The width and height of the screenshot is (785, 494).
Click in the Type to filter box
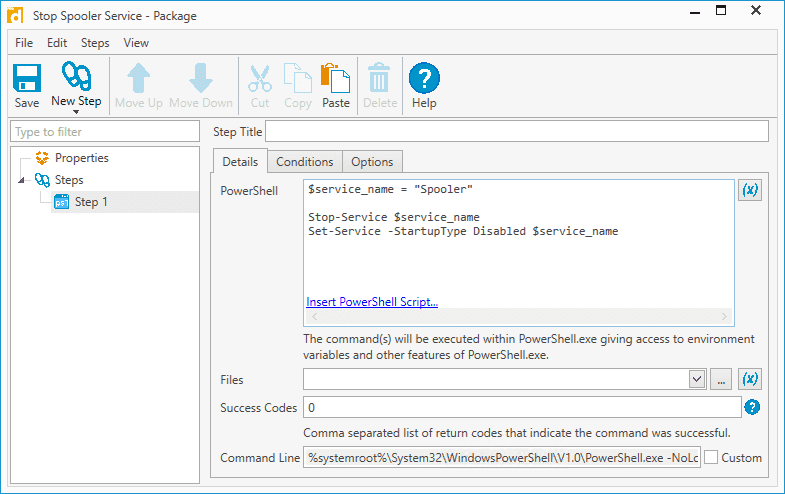105,132
